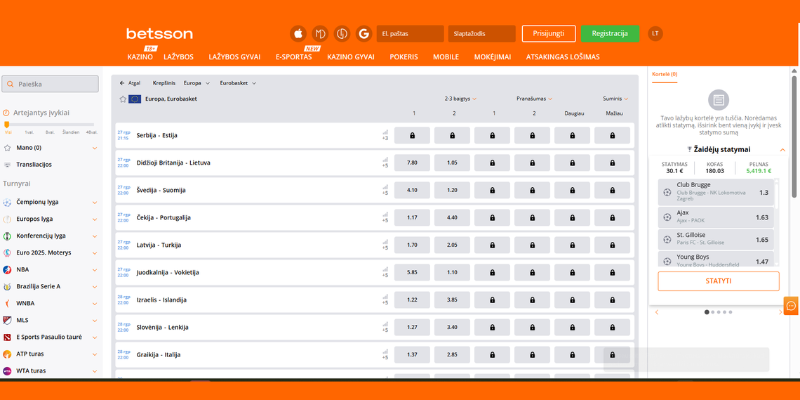Next players' bets slide arrow

point(780,312)
